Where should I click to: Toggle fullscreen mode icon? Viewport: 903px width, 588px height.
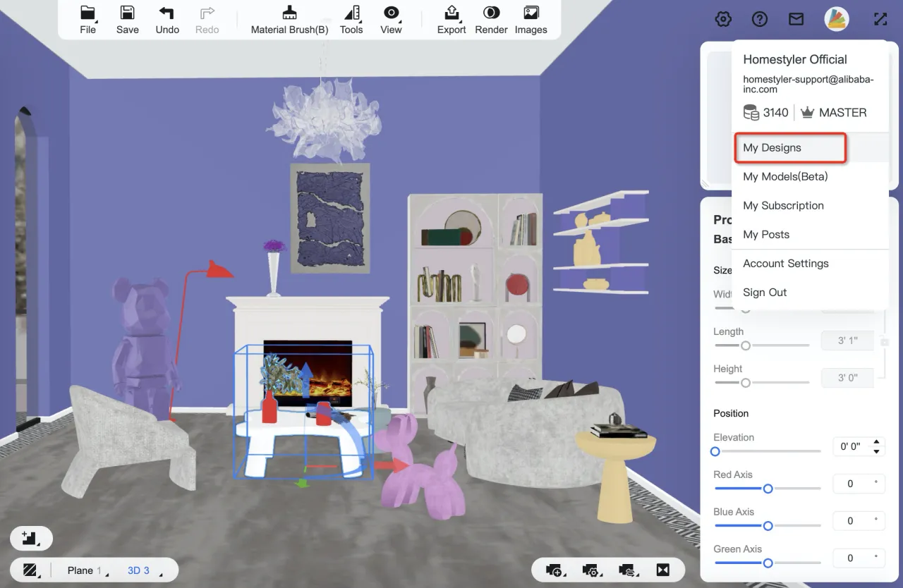(x=880, y=19)
